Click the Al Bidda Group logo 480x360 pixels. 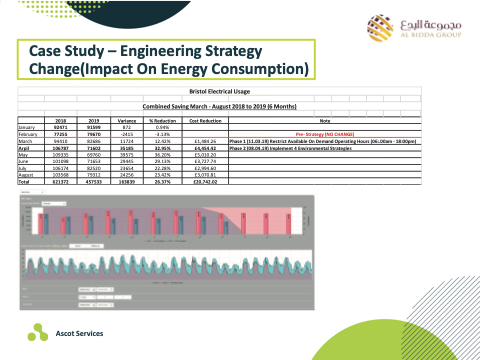[x=414, y=28]
